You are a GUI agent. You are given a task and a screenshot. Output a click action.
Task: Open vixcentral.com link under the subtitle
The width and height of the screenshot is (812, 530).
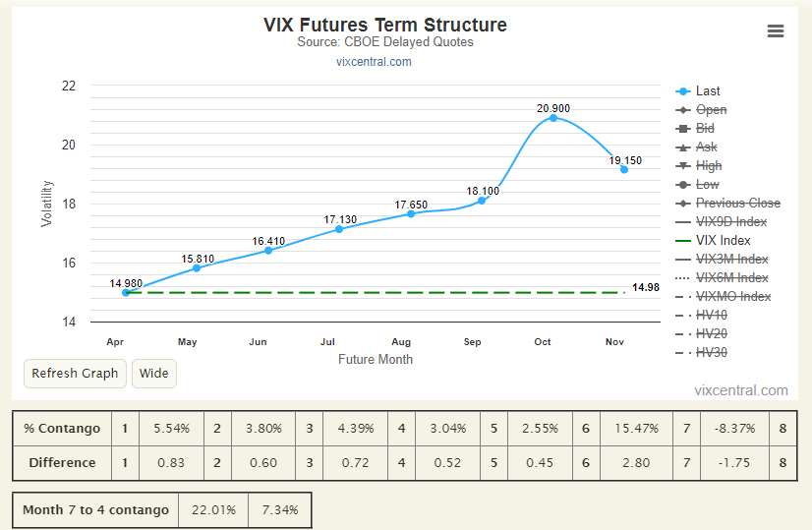[374, 62]
